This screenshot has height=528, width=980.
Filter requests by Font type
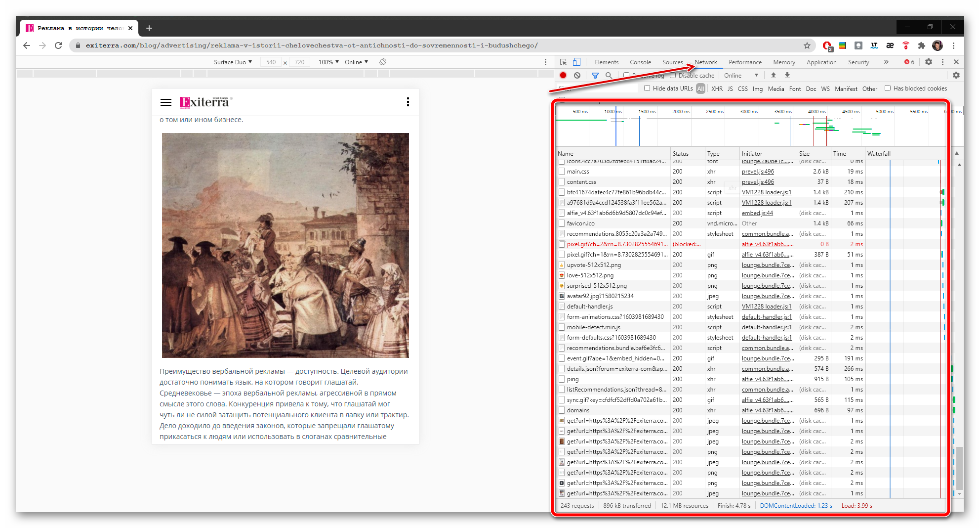coord(795,88)
